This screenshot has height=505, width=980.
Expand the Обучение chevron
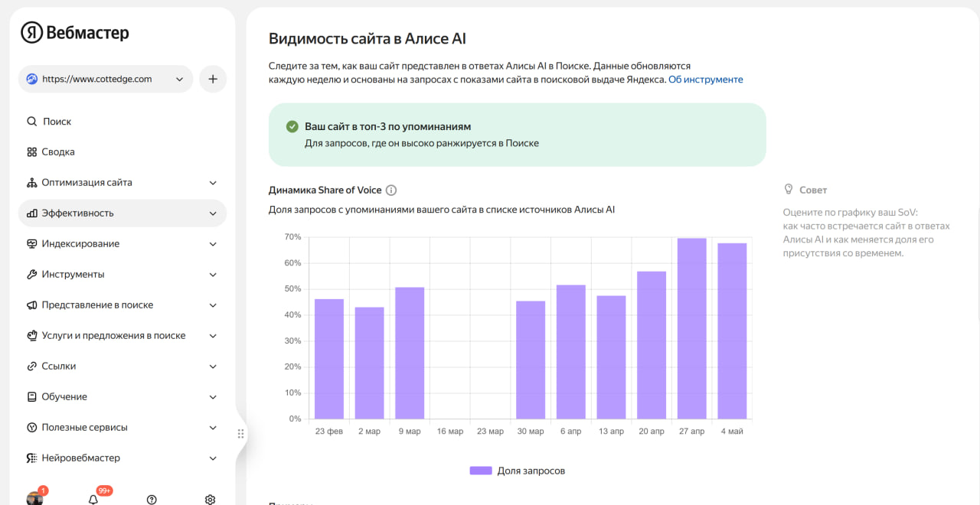click(x=213, y=397)
